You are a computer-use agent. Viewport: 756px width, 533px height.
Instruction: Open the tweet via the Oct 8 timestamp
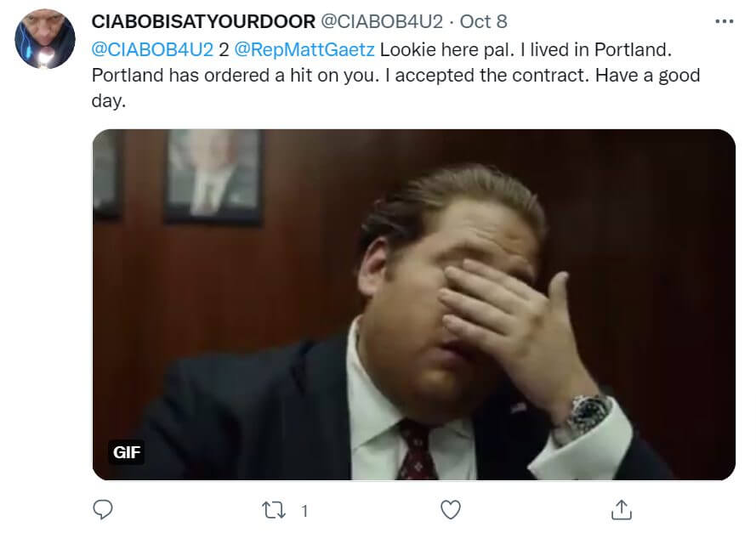483,22
